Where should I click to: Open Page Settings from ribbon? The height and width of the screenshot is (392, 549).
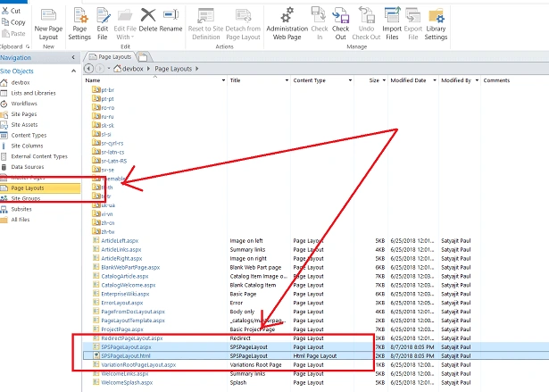pos(79,24)
